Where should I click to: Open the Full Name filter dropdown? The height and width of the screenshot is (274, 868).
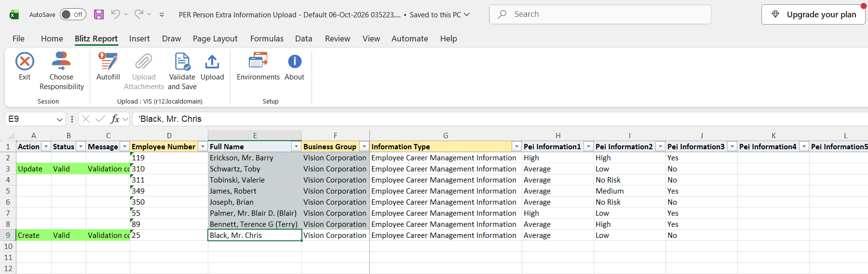297,146
